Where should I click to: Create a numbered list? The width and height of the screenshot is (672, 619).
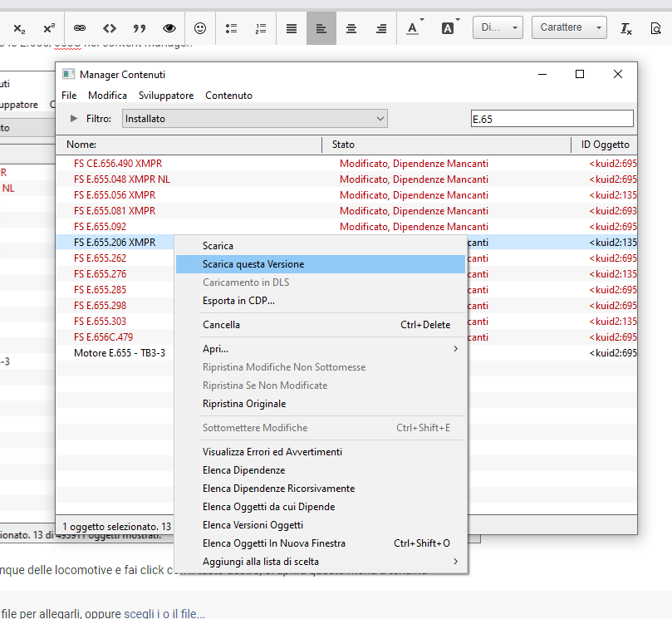point(261,28)
